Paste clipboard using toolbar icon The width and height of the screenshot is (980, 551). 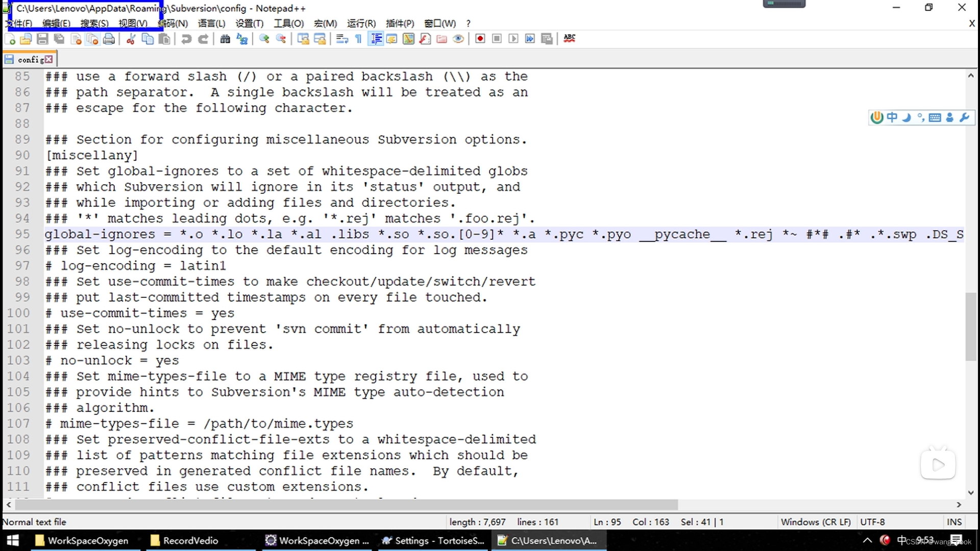coord(164,39)
